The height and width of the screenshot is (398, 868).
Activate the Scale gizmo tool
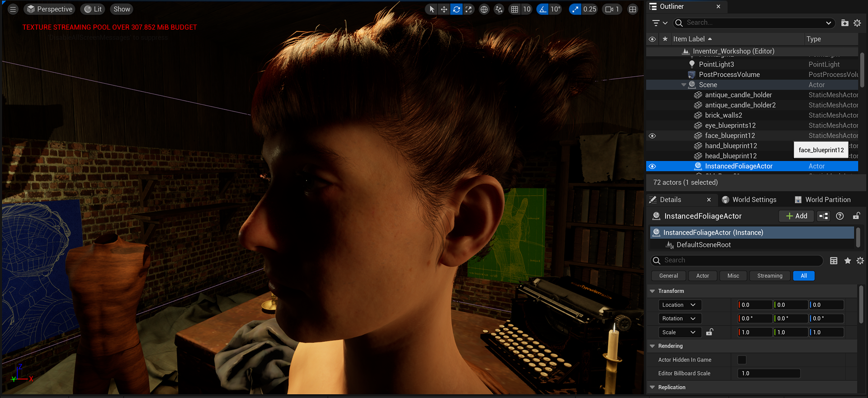tap(469, 9)
